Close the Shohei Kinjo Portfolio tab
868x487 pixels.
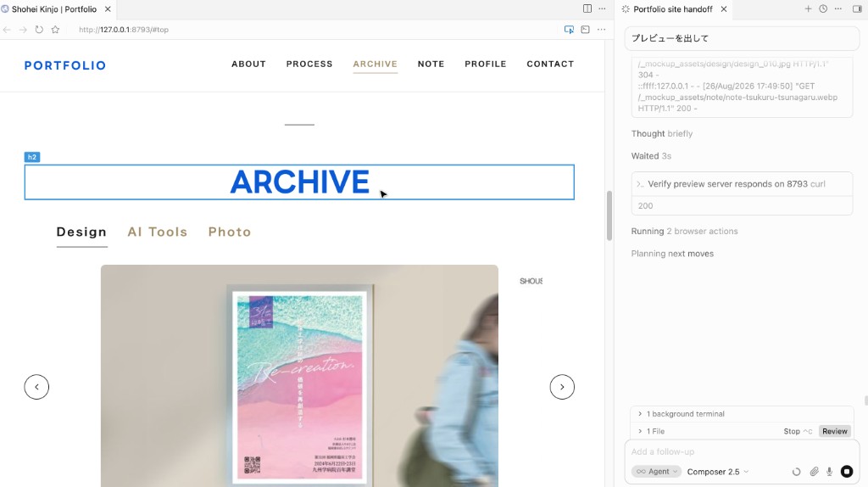108,9
